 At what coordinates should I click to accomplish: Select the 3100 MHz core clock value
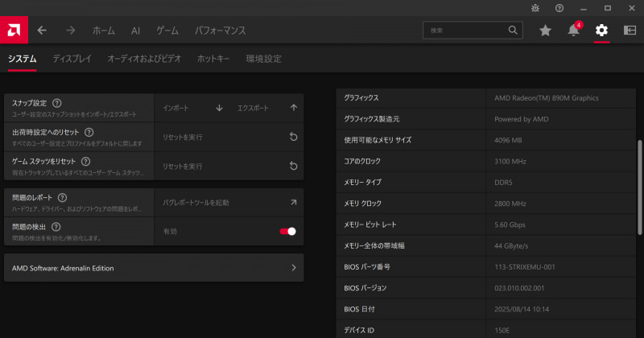click(510, 162)
